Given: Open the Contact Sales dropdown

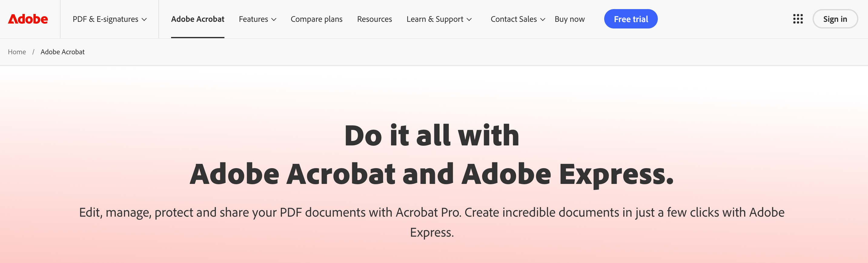Looking at the screenshot, I should (514, 19).
